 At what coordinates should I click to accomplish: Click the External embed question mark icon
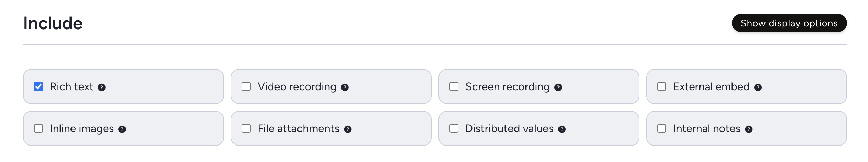pos(758,88)
